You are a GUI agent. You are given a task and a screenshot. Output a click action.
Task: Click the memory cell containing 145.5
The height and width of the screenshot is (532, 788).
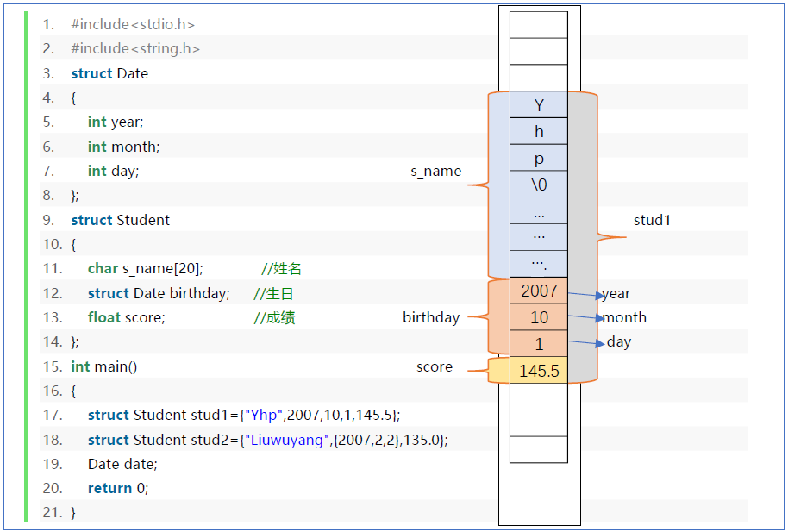(538, 369)
